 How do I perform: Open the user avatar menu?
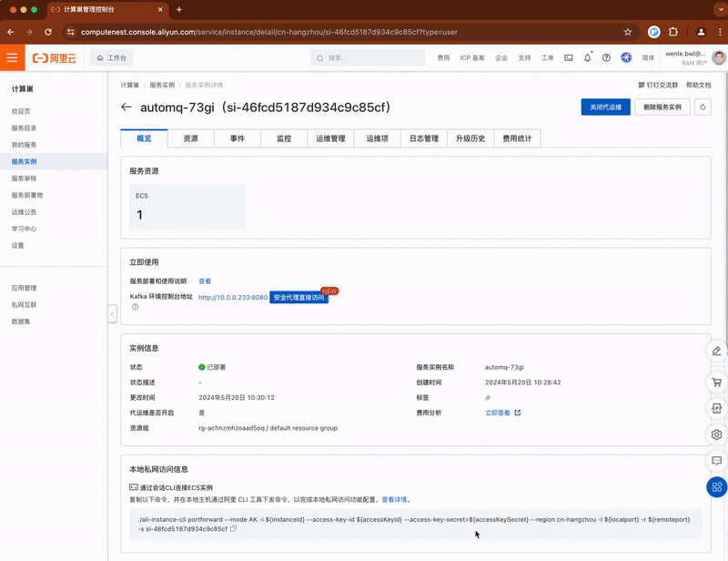click(x=719, y=57)
